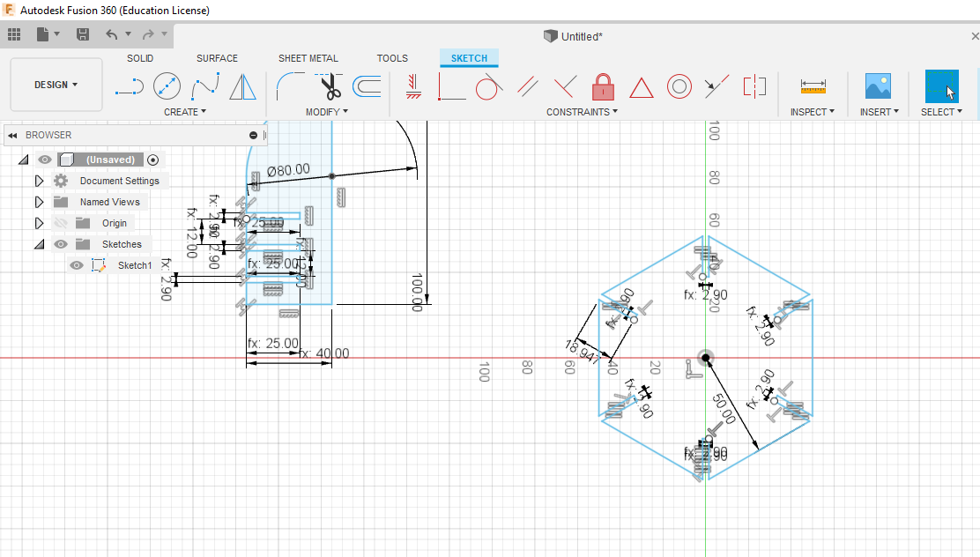Select Named Views item

click(110, 202)
